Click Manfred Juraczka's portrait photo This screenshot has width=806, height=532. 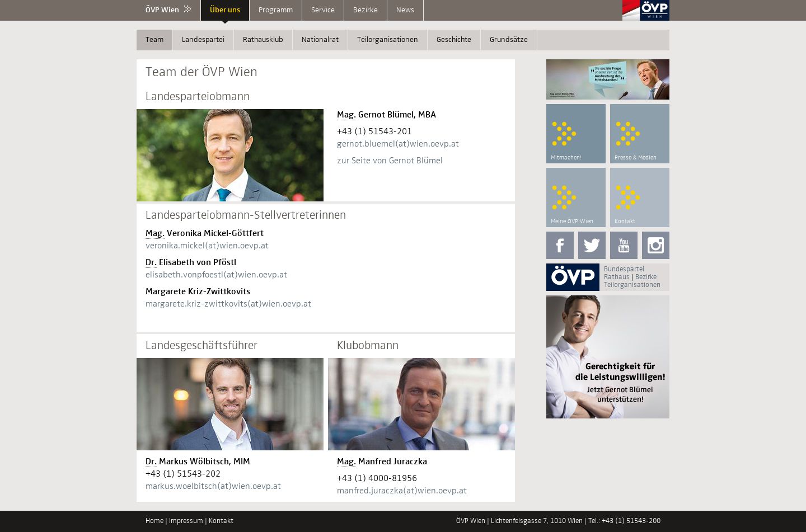coord(421,404)
